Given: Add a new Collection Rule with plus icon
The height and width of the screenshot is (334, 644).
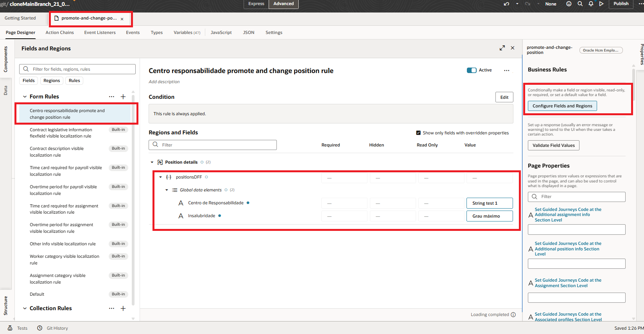Looking at the screenshot, I should coord(123,308).
